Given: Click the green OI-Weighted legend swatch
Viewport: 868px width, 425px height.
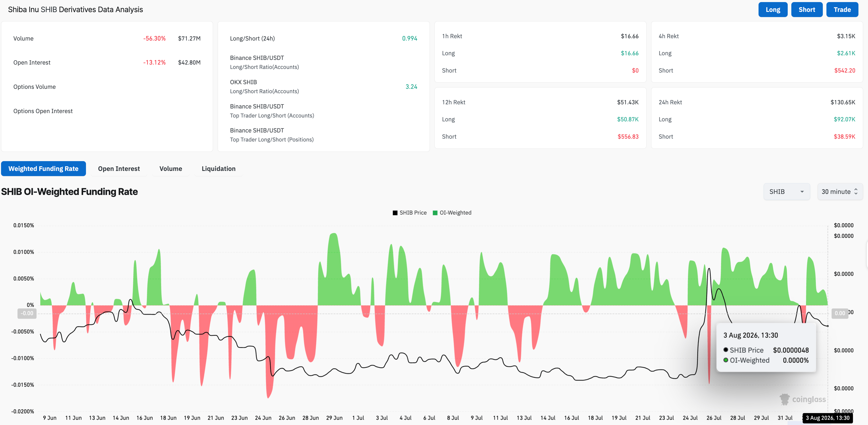Looking at the screenshot, I should [435, 213].
